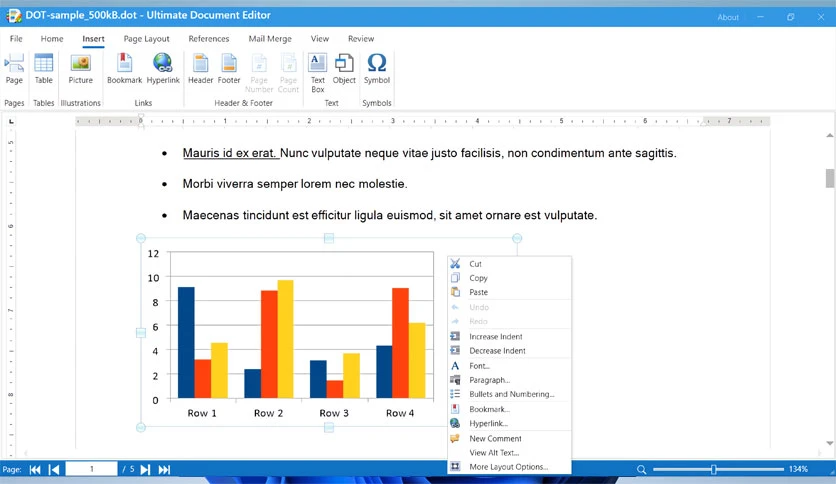Insert a Table

44,69
